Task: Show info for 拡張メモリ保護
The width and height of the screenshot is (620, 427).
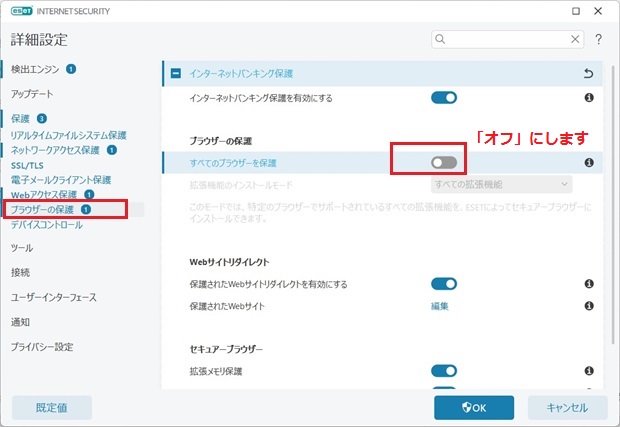Action: [x=589, y=371]
